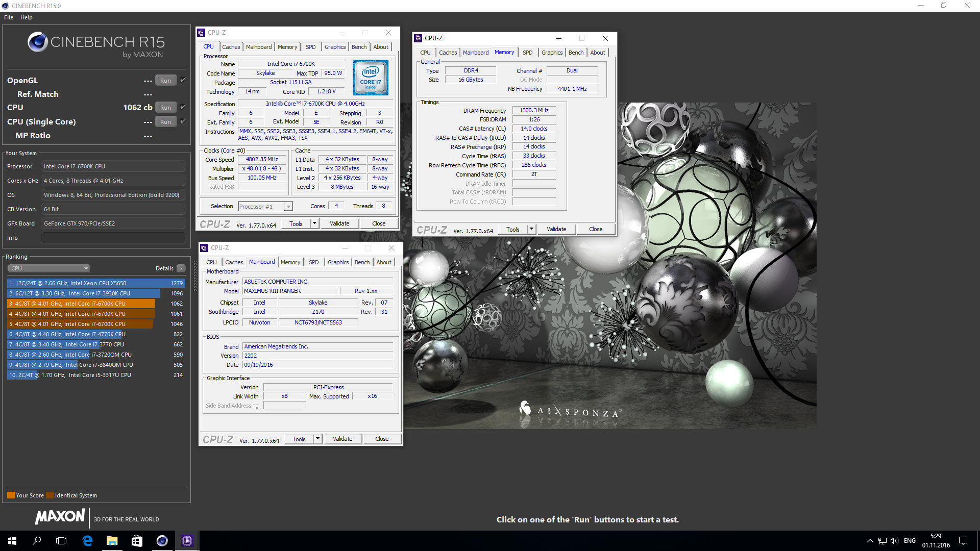Click DRAM Frequency value 1300.3 MHz
Screen dimensions: 980x551
(534, 110)
